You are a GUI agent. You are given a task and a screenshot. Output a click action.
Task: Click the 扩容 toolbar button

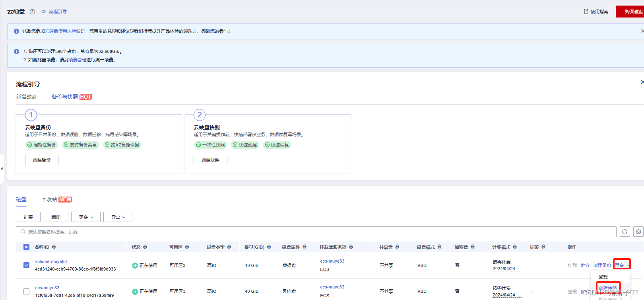click(28, 217)
